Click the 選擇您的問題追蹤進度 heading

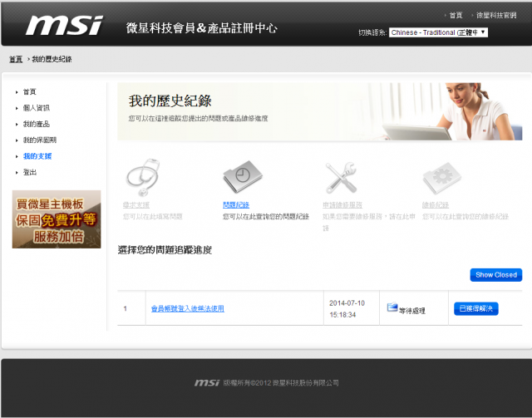165,250
